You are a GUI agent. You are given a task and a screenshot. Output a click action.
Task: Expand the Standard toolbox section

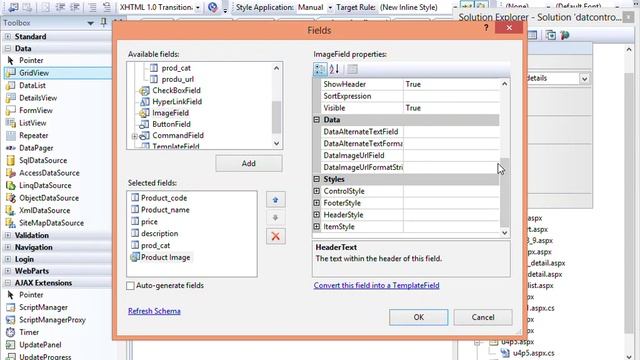pyautogui.click(x=8, y=36)
